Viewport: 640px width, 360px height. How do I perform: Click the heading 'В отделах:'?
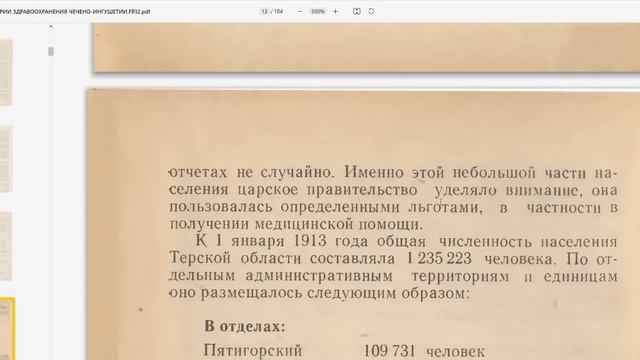point(244,326)
